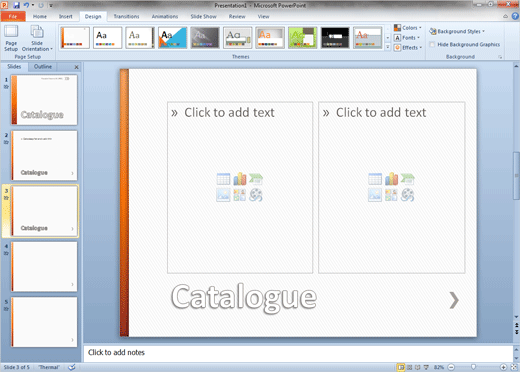Start Slide Show from the status bar icon

pyautogui.click(x=426, y=367)
